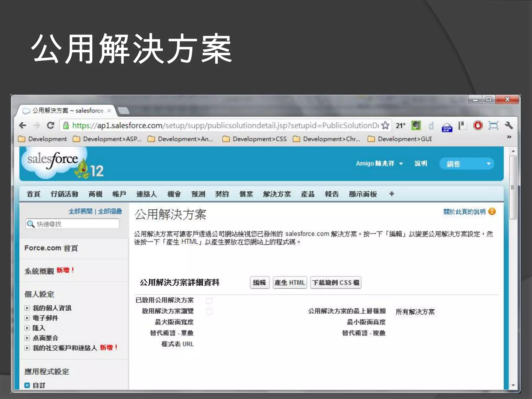Expand 我的社交帳戶和連絡人 item
This screenshot has width=532, height=399.
[x=27, y=348]
